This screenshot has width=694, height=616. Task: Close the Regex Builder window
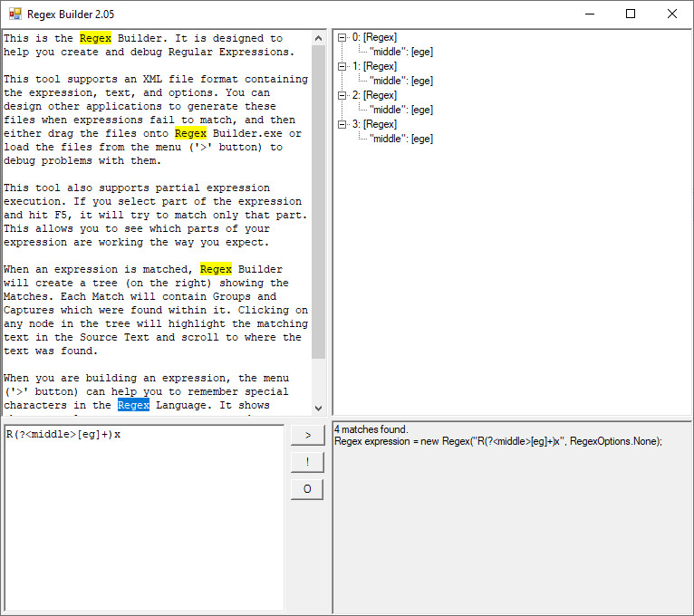pyautogui.click(x=672, y=14)
